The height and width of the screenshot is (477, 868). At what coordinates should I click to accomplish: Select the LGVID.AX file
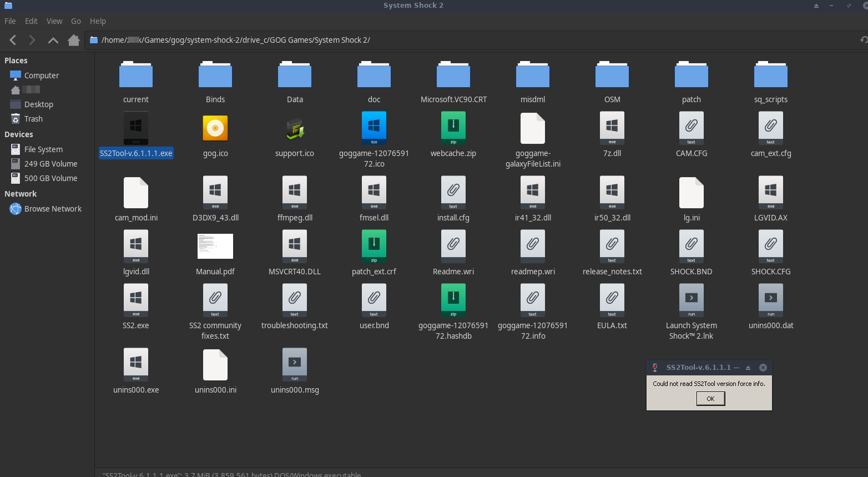771,199
